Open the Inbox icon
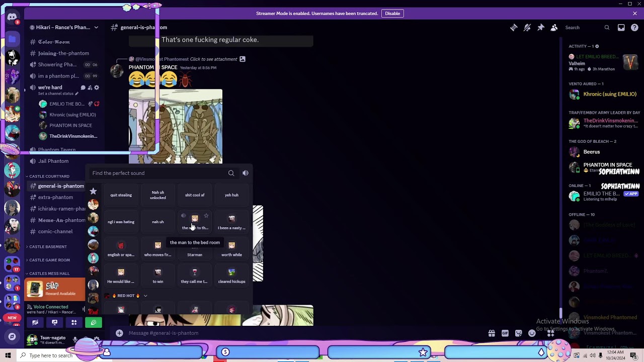 [621, 28]
